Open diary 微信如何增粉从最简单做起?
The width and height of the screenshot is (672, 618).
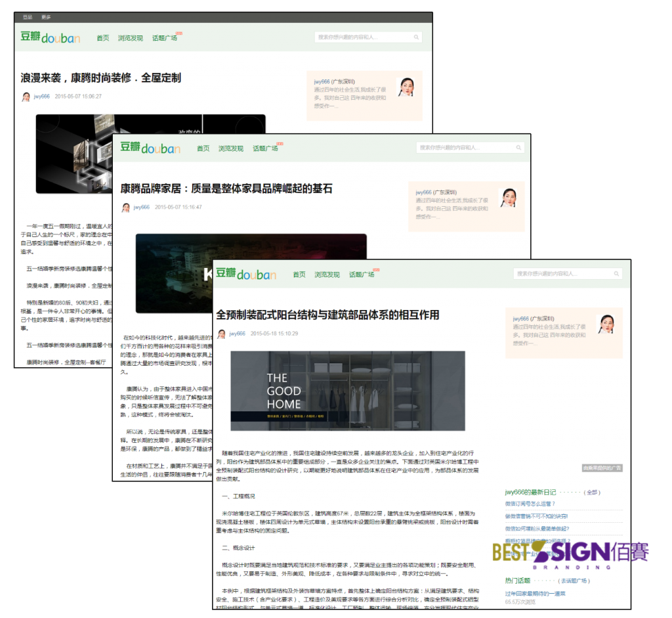point(537,529)
